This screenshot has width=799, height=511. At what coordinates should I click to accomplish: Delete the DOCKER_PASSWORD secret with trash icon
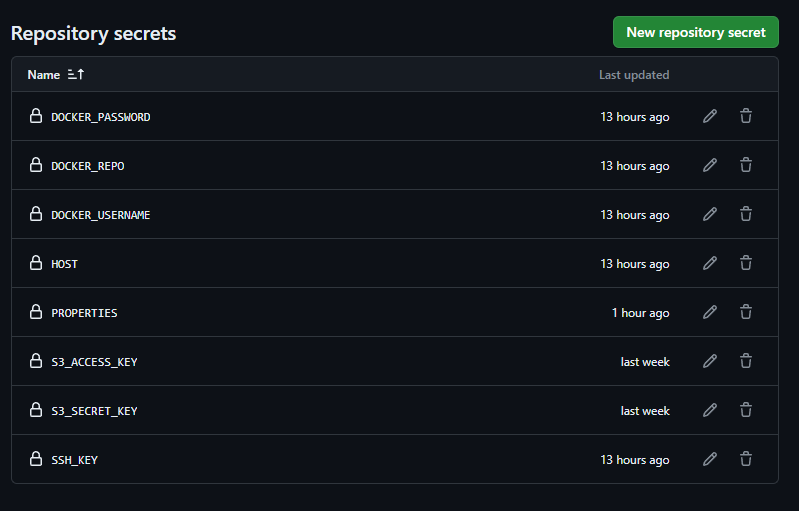(745, 116)
